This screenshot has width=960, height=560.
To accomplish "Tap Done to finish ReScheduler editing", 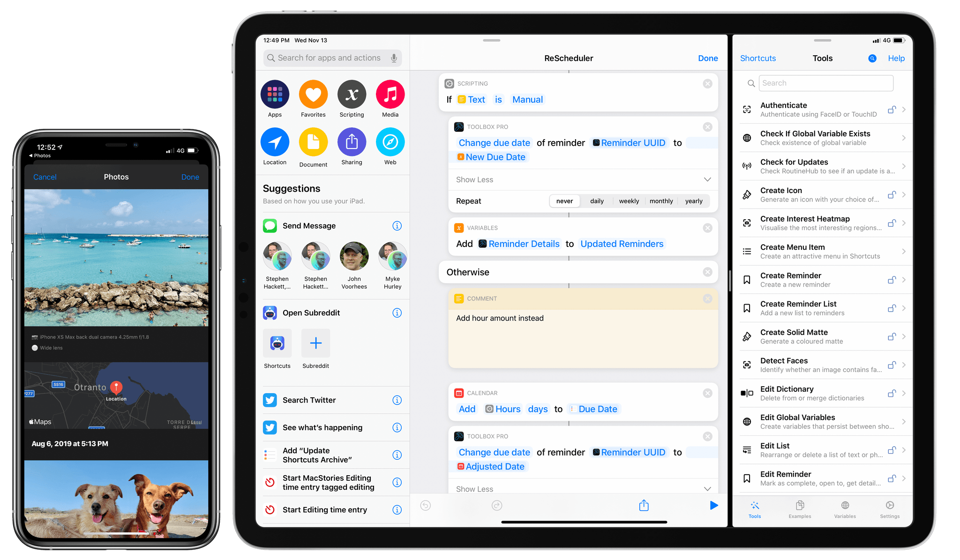I will click(x=709, y=58).
